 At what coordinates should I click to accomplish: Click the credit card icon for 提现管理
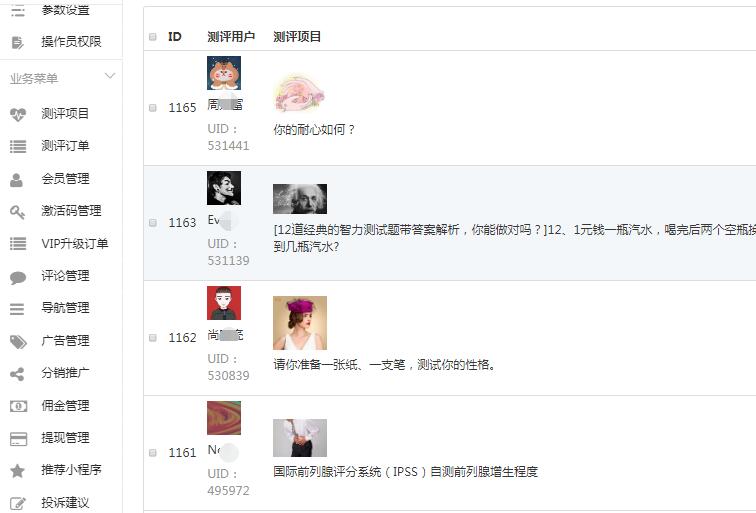(x=18, y=438)
